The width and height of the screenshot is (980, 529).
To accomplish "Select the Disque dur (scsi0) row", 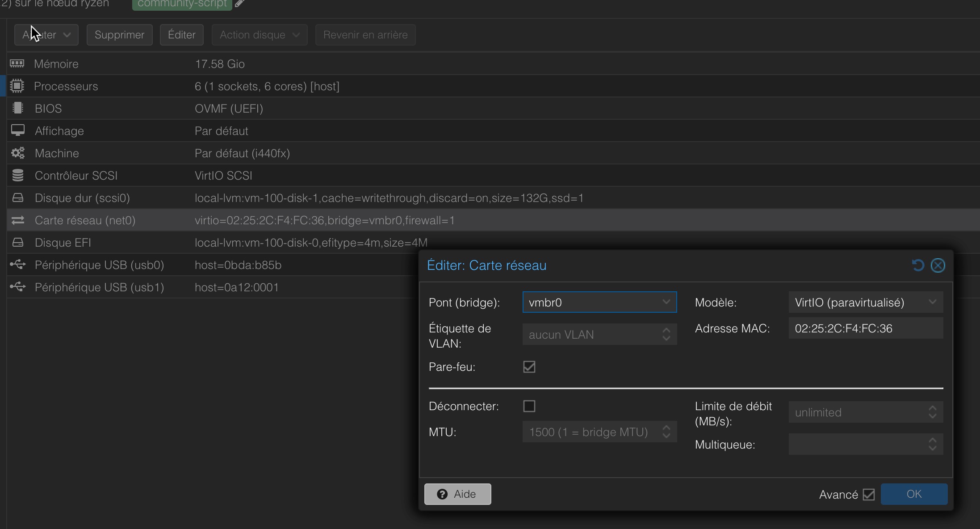I will [82, 198].
